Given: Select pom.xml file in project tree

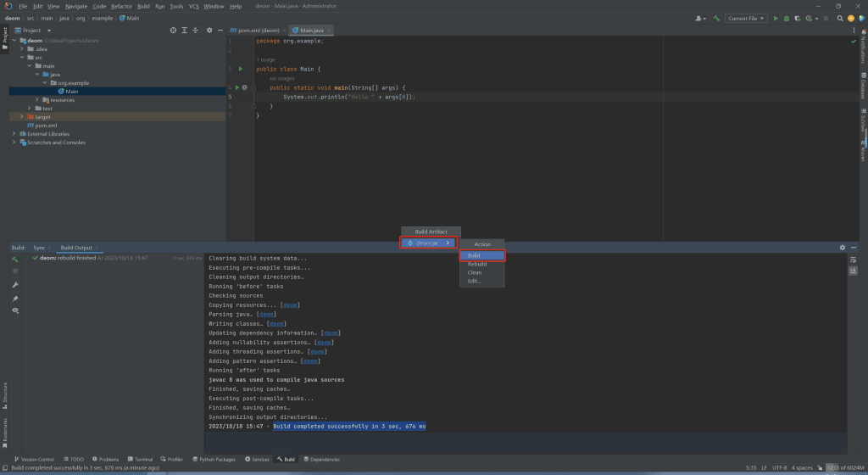Looking at the screenshot, I should [46, 125].
